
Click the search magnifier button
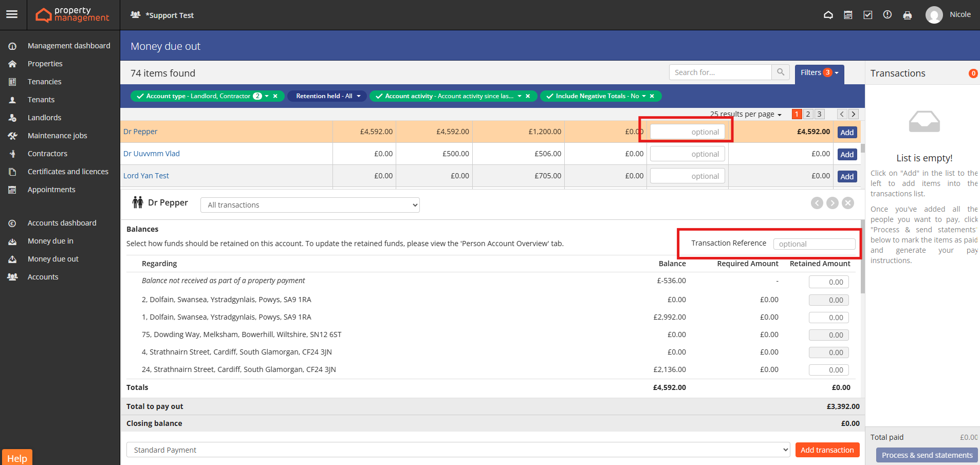[781, 72]
